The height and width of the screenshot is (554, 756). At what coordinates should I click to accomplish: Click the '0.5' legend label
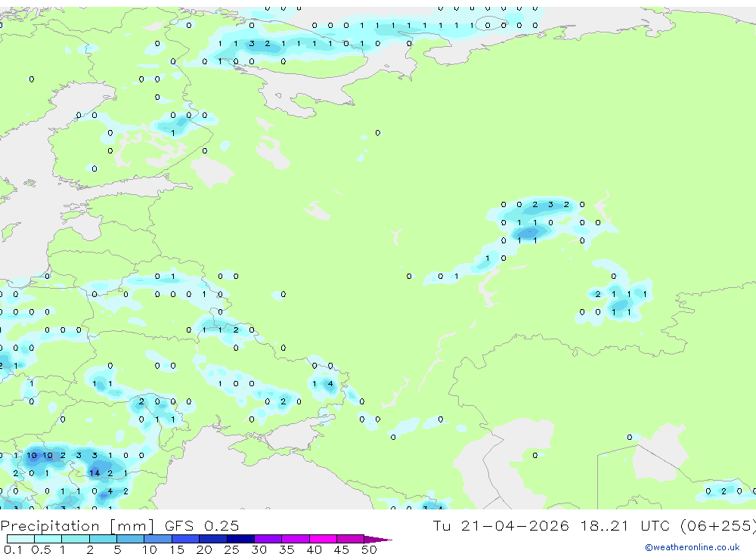(x=41, y=549)
